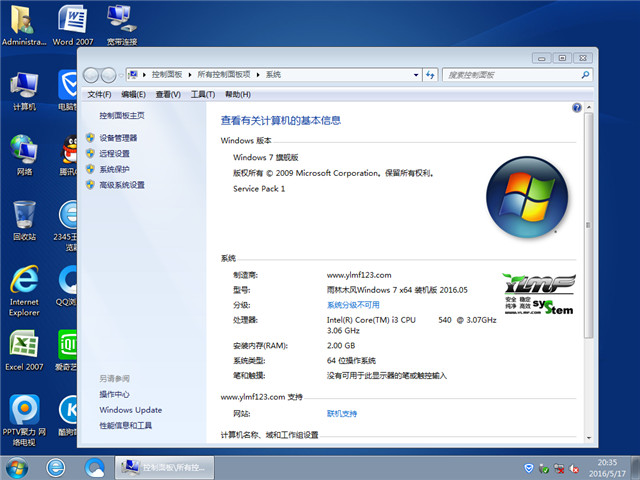Open PPTV网络电视 desktop icon
Viewport: 640px width, 480px height.
[x=23, y=414]
